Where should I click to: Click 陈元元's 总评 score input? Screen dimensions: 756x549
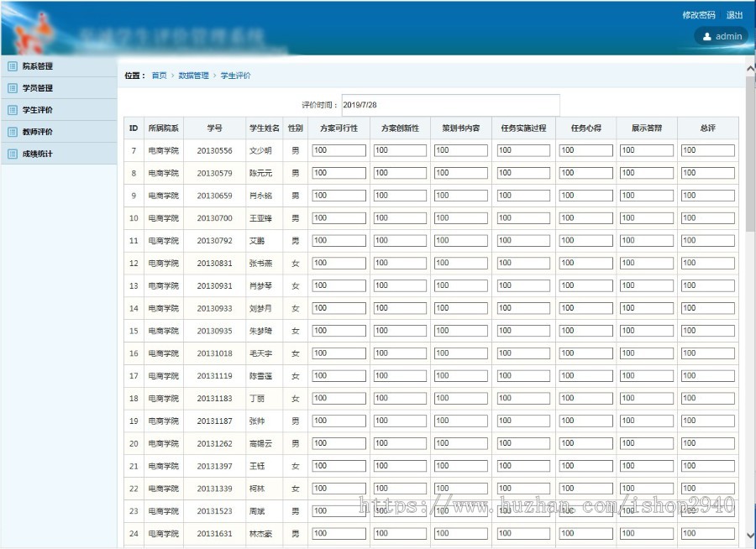[x=707, y=172]
